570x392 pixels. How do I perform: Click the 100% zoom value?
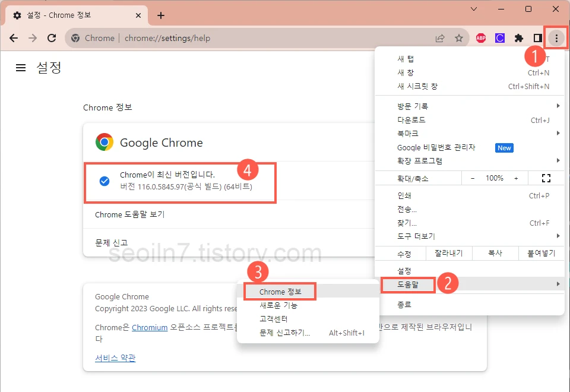click(x=495, y=178)
